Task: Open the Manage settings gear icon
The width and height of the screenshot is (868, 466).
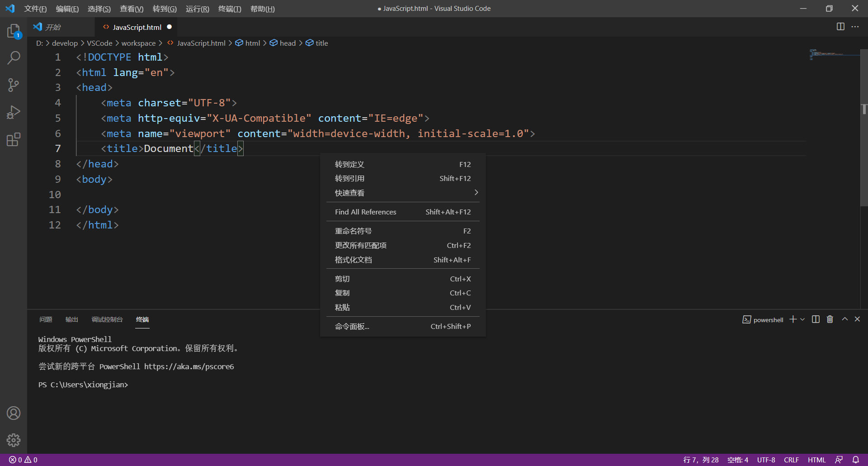Action: (x=14, y=440)
